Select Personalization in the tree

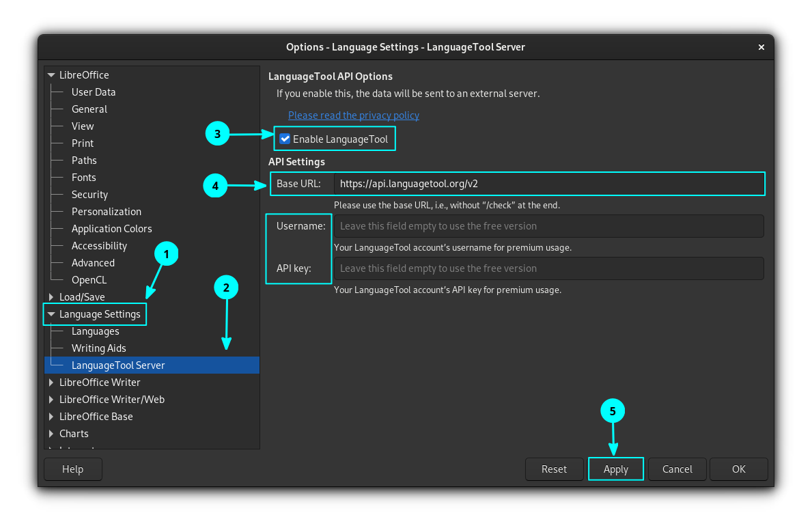click(107, 212)
